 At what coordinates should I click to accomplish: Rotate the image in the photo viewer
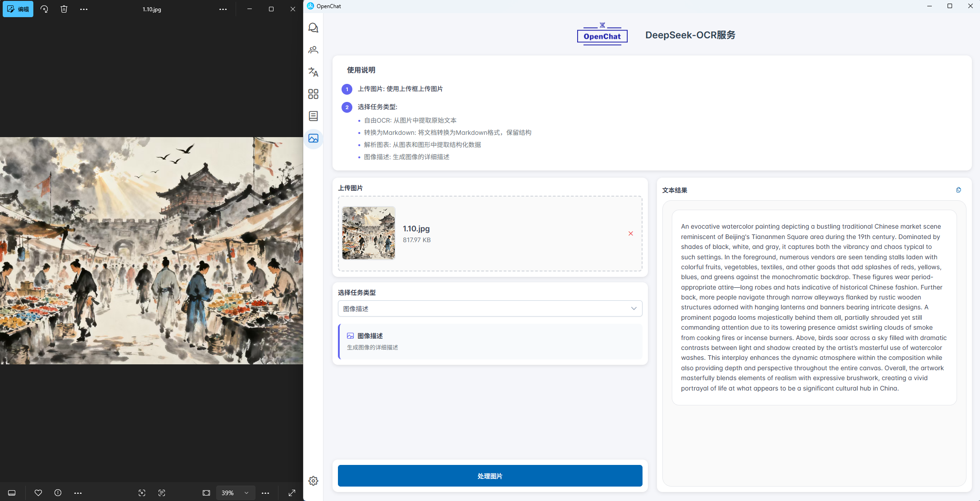pos(44,9)
